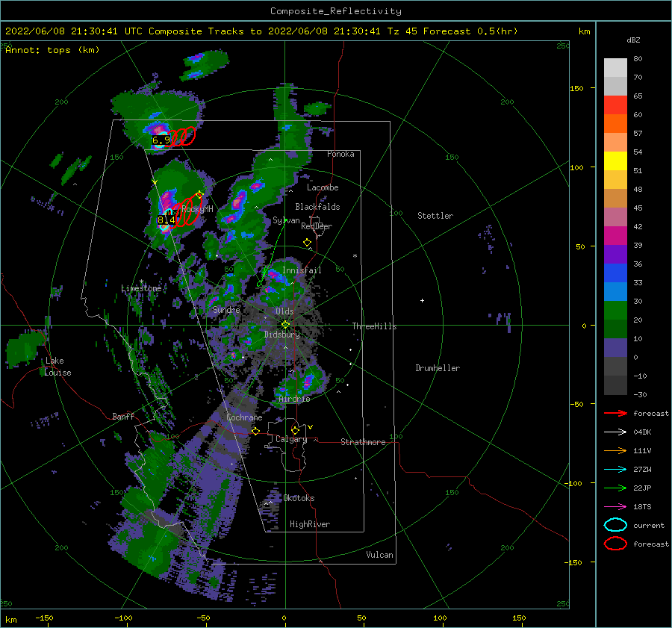Screen dimensions: 672x628
Task: Click the yellow radar site marker at Didsbury
Action: pyautogui.click(x=285, y=325)
